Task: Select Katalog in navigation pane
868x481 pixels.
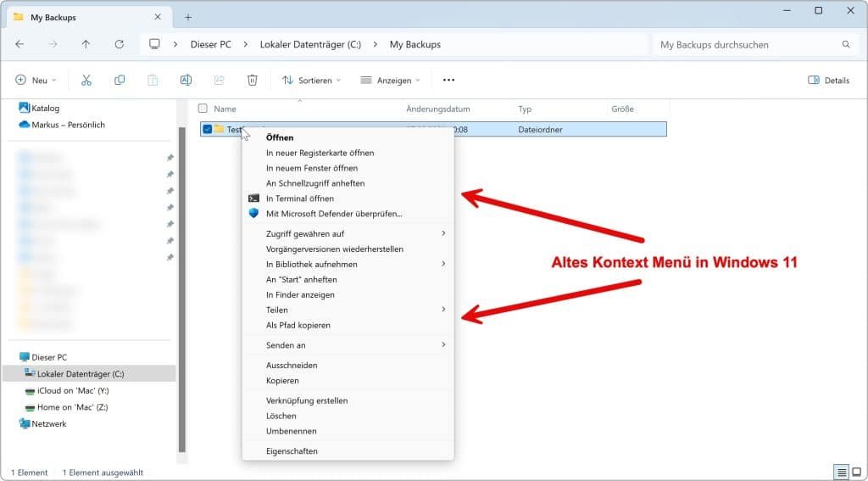Action: (x=39, y=108)
